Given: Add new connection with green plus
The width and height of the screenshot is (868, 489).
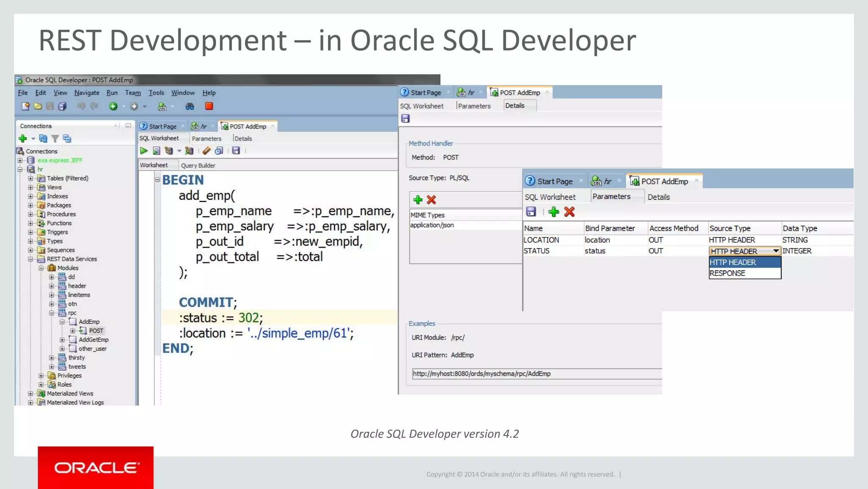Looking at the screenshot, I should 23,138.
